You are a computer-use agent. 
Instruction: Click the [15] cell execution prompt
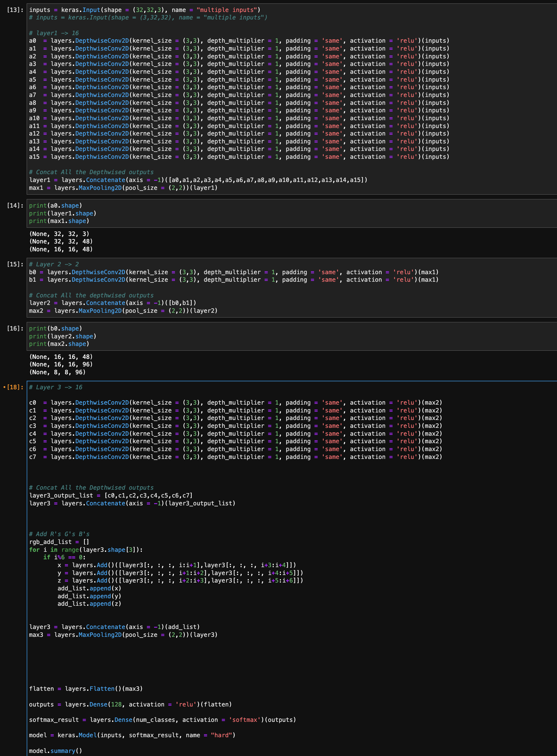point(15,264)
